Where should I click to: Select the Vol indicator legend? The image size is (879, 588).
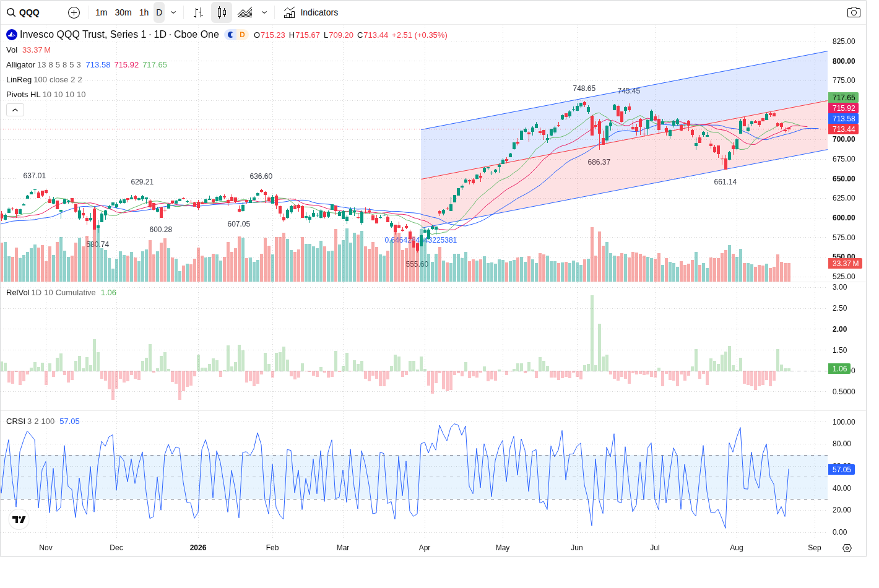click(12, 50)
